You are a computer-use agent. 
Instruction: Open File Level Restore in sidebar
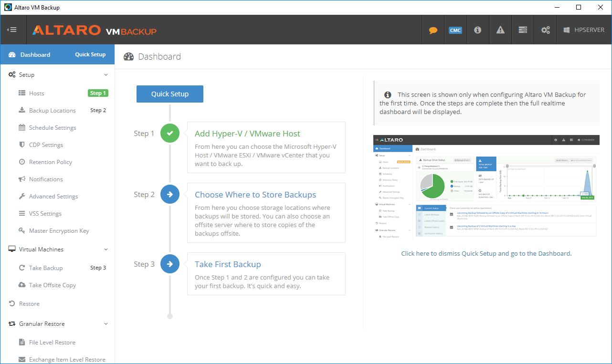(x=52, y=343)
